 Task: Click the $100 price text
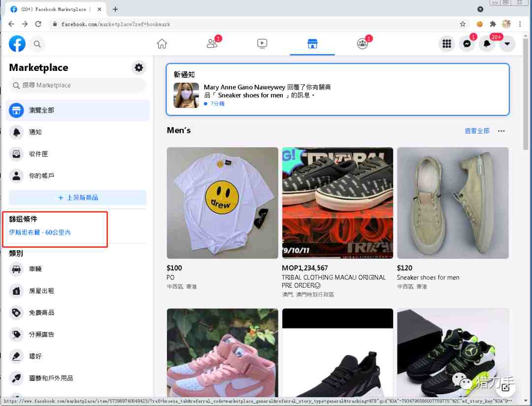[x=174, y=268]
